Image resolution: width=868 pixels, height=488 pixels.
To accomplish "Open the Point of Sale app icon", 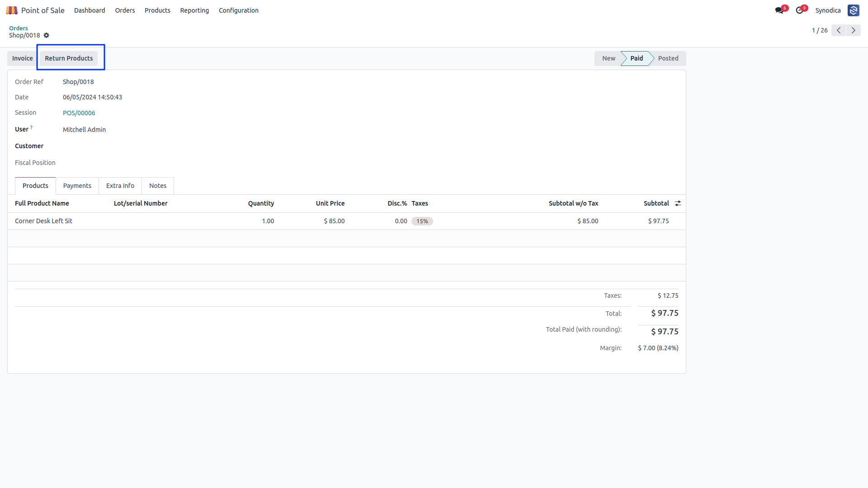I will [x=12, y=10].
